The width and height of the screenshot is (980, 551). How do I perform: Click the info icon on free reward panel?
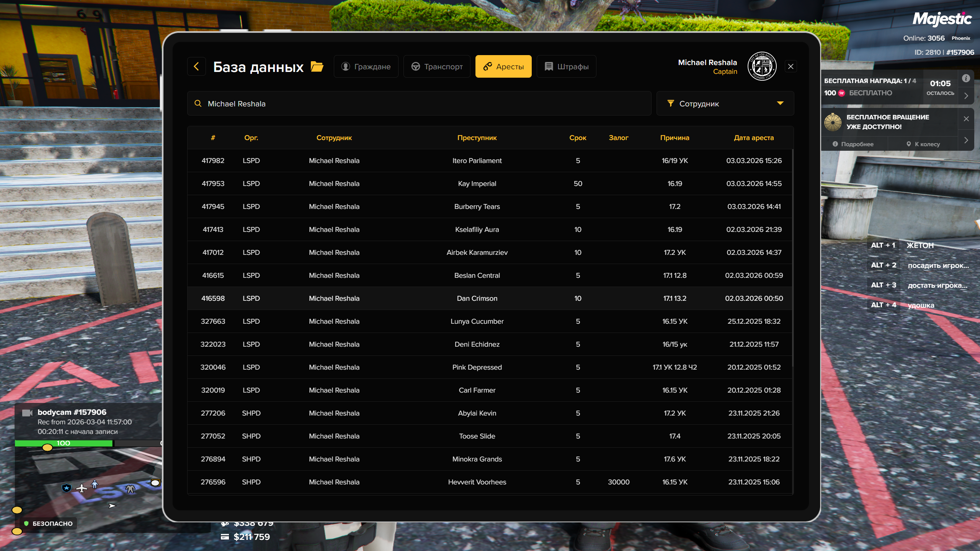pyautogui.click(x=966, y=78)
